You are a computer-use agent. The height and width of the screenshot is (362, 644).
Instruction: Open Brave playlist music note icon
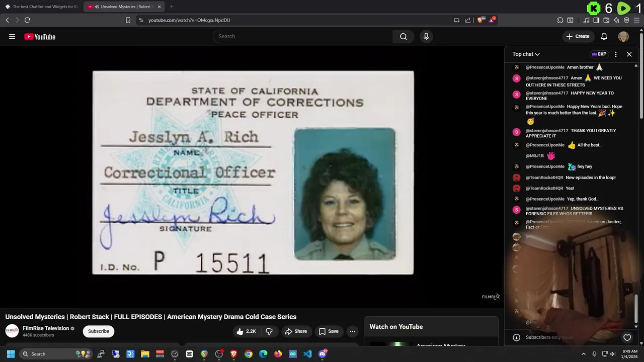tap(586, 20)
